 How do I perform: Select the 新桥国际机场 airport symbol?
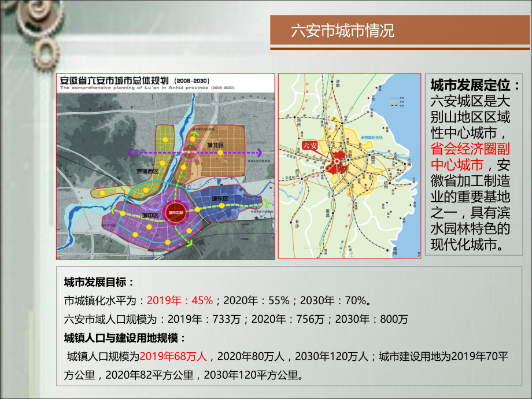[x=371, y=136]
